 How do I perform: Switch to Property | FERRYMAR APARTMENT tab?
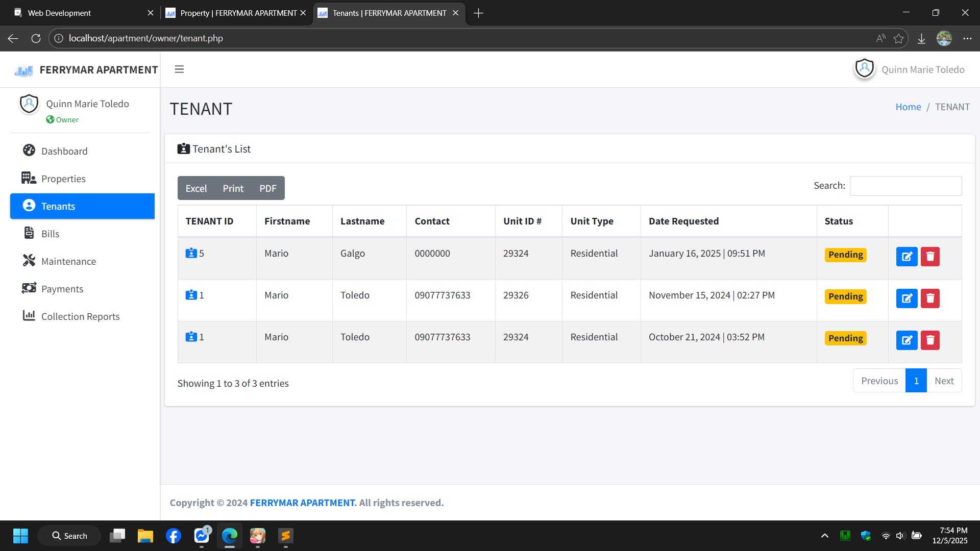tap(238, 13)
